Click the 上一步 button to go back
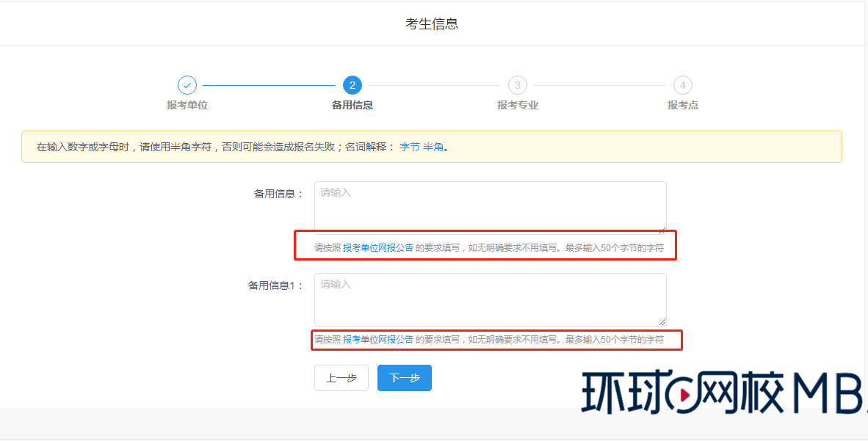The image size is (868, 441). coord(341,378)
